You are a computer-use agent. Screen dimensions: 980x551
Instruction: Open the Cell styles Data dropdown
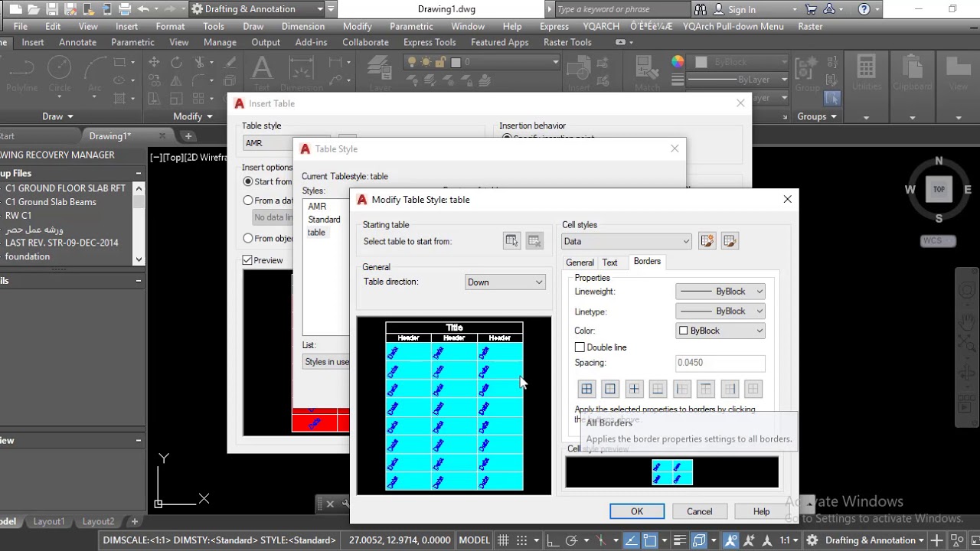[x=626, y=241]
